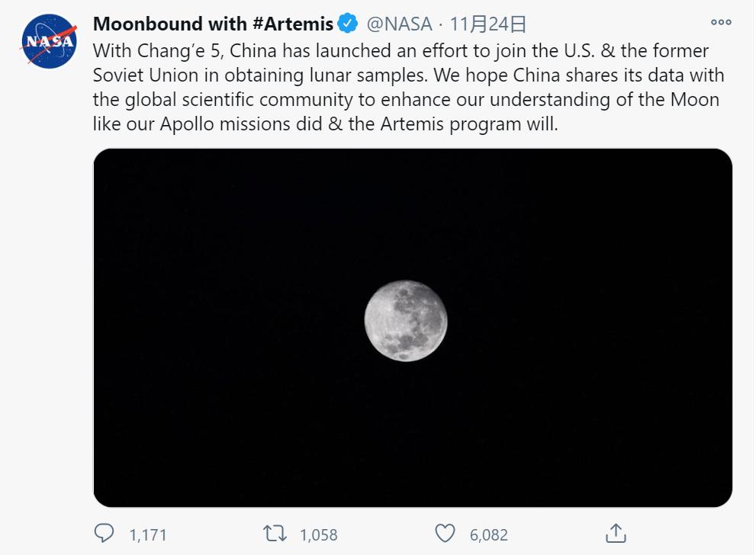The width and height of the screenshot is (756, 555).
Task: Click the blue verified checkmark badge
Action: click(348, 24)
